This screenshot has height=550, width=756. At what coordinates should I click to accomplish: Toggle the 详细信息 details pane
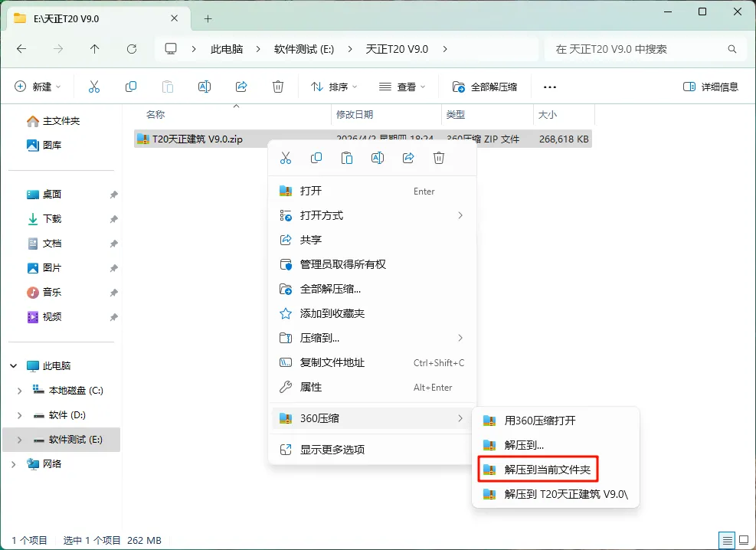pyautogui.click(x=711, y=87)
